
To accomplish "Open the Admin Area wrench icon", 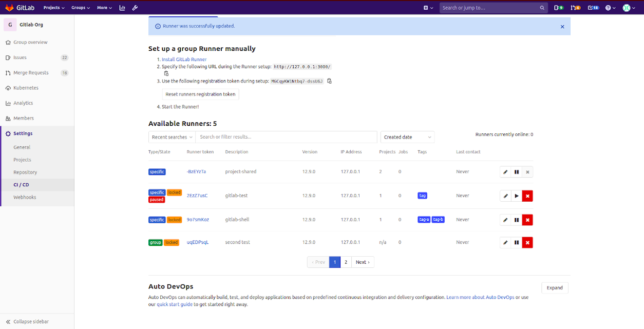I will (x=135, y=8).
